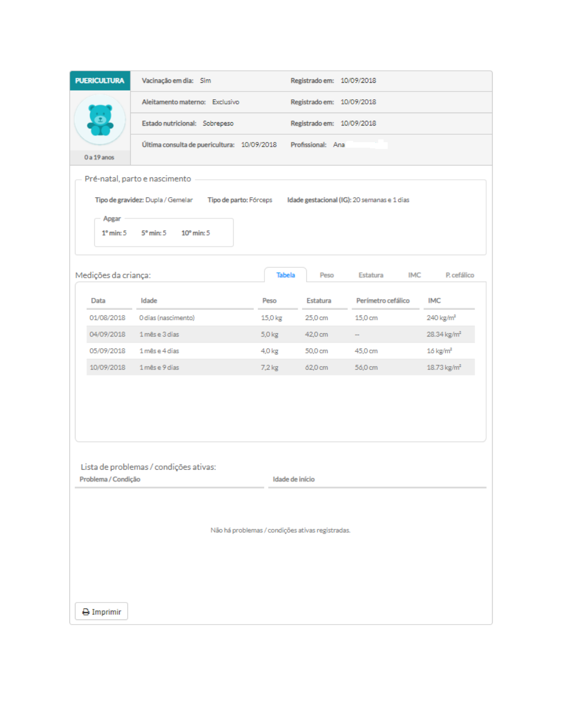The width and height of the screenshot is (563, 728).
Task: Click Apgar '5º min: 5' value
Action: point(154,233)
